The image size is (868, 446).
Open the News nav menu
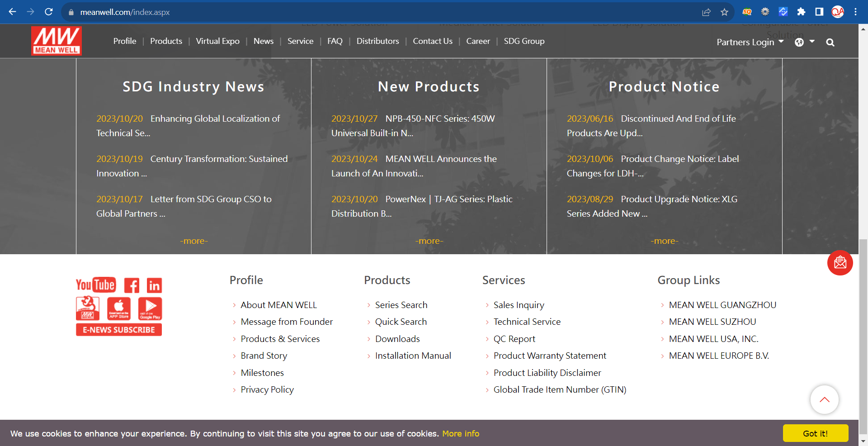coord(264,41)
